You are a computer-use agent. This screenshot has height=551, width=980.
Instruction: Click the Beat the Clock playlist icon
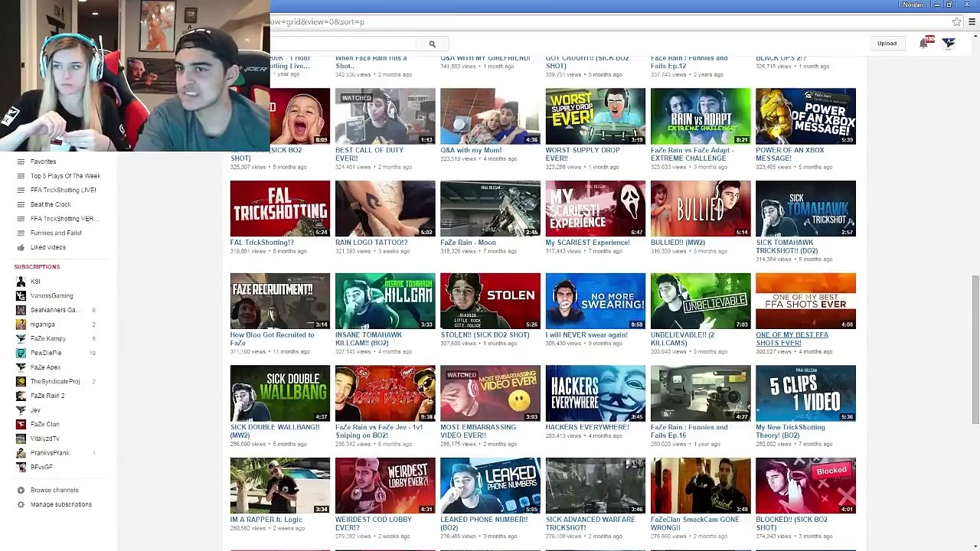(21, 204)
